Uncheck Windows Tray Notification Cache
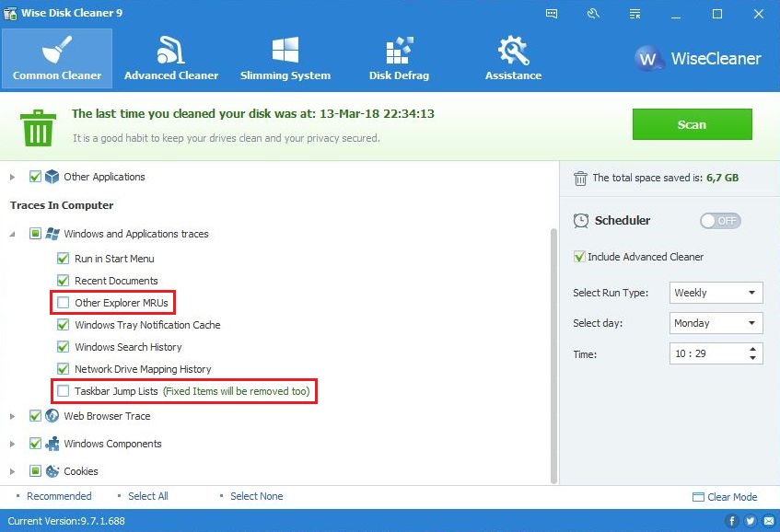780x532 pixels. 63,325
